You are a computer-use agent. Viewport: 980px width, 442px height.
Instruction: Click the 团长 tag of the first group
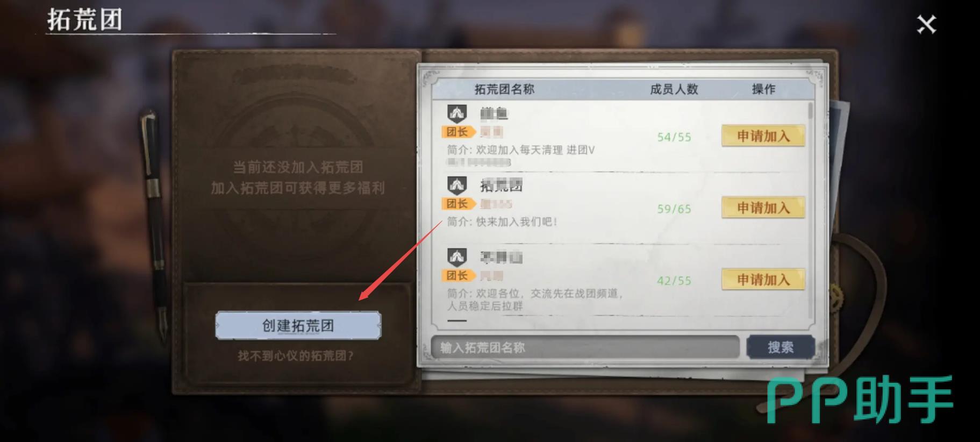(458, 132)
